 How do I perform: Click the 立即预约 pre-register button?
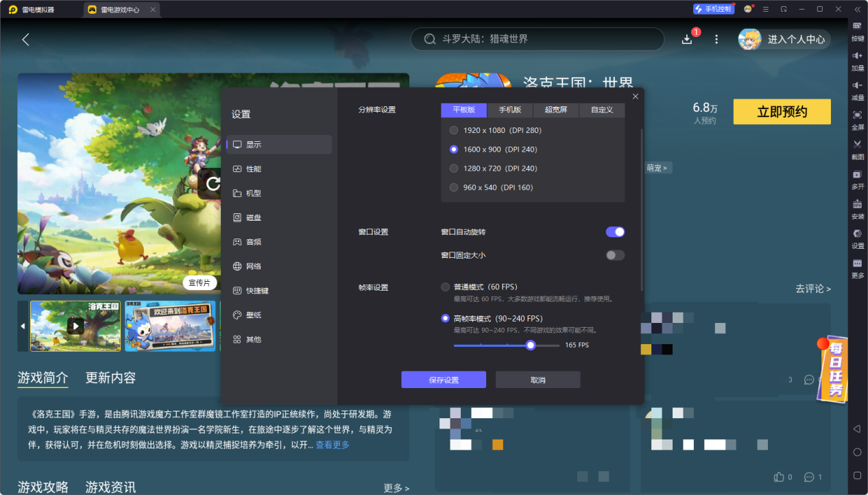point(782,111)
